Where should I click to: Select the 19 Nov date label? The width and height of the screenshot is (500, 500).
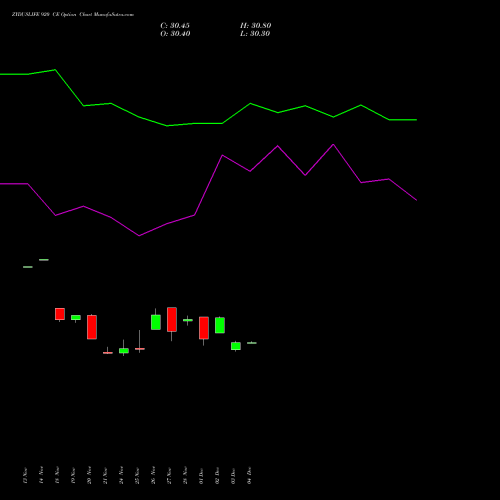73,476
